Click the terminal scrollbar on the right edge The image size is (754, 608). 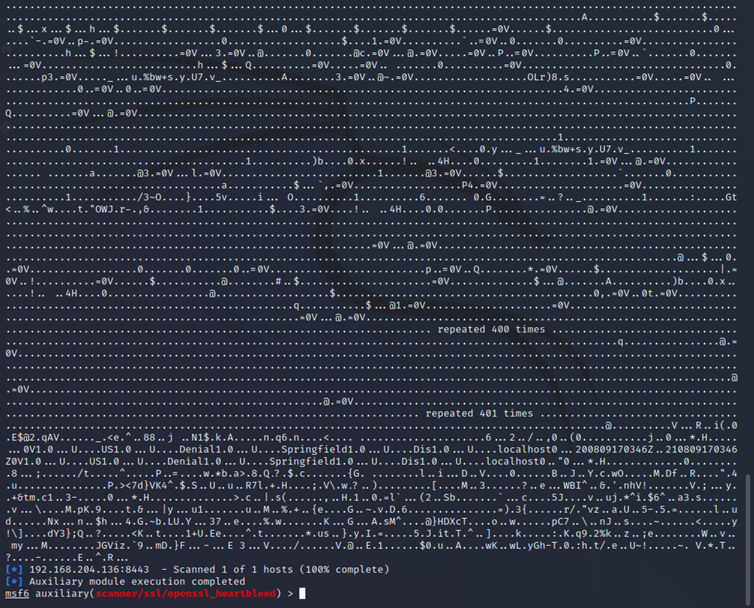point(748,300)
